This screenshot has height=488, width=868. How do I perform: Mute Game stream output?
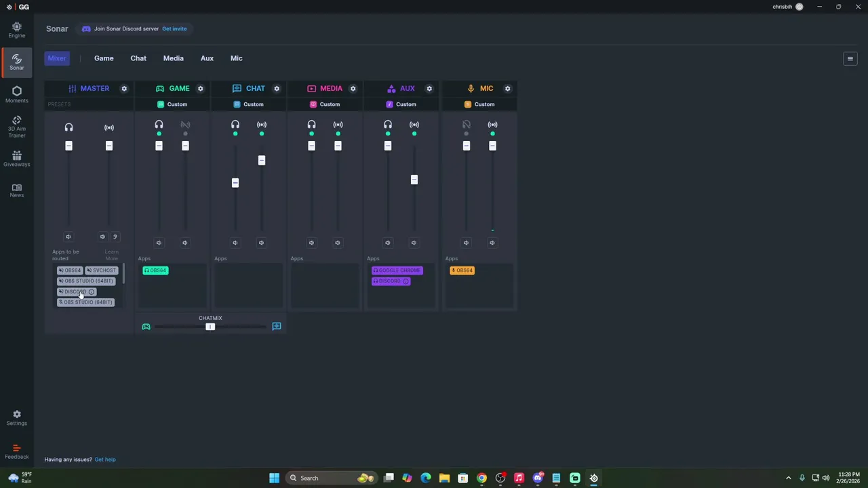184,243
